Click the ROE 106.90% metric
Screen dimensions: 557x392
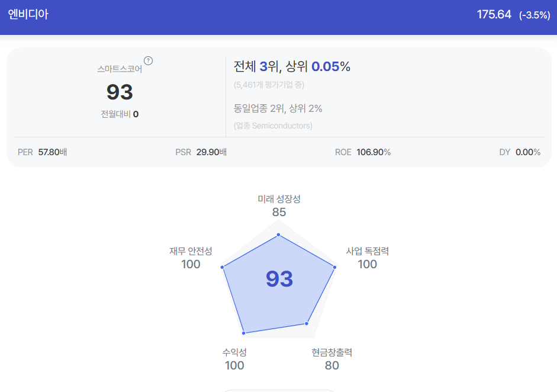point(363,152)
